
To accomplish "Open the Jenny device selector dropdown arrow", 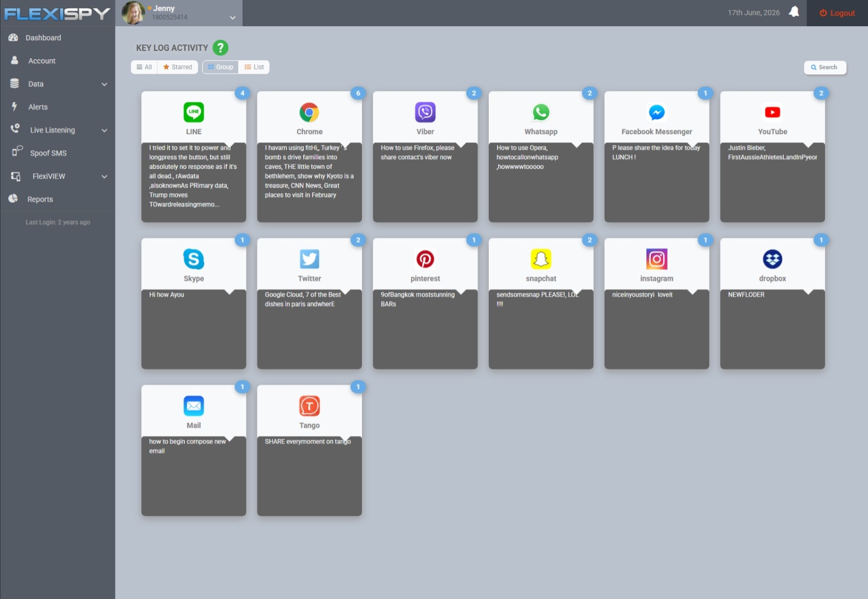I will 233,17.
